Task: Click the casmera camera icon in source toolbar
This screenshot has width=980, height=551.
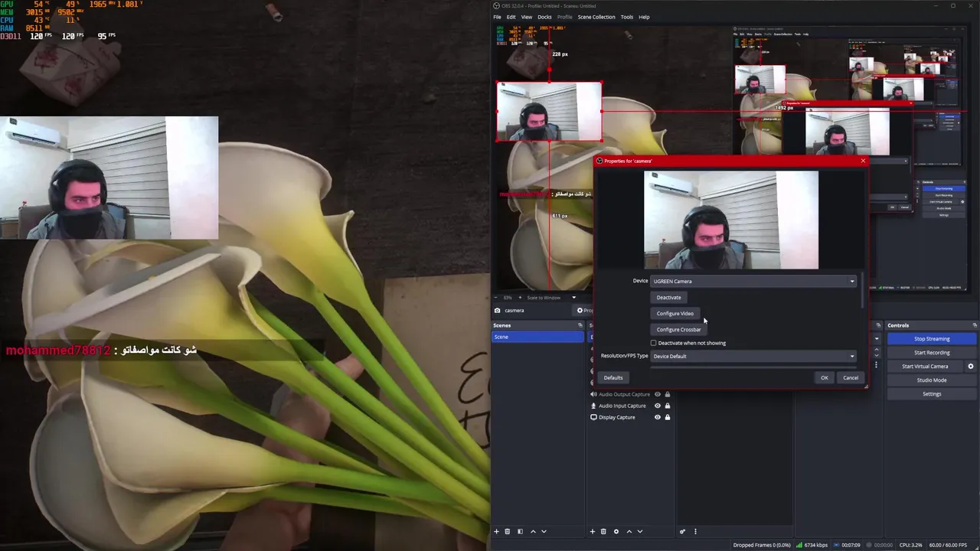Action: coord(498,311)
